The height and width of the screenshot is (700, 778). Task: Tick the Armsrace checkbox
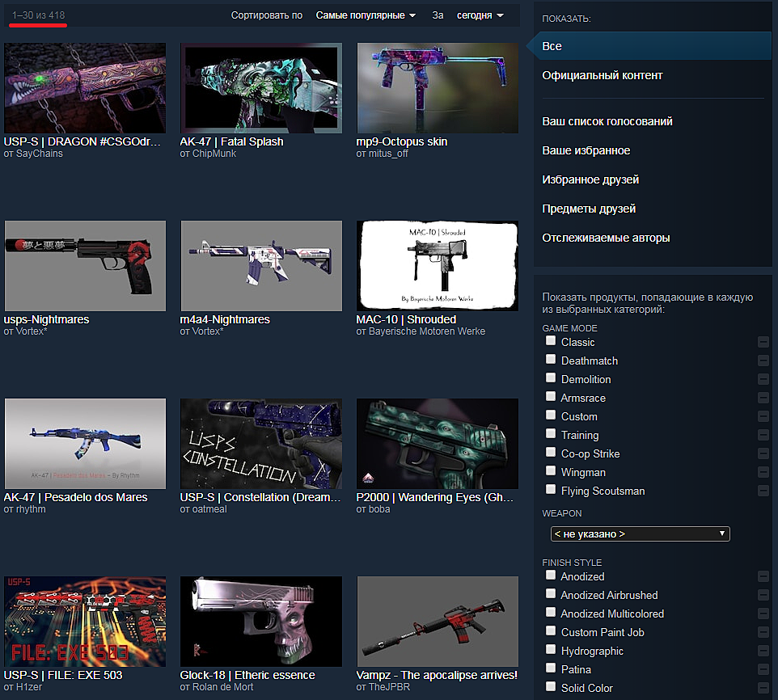point(551,397)
